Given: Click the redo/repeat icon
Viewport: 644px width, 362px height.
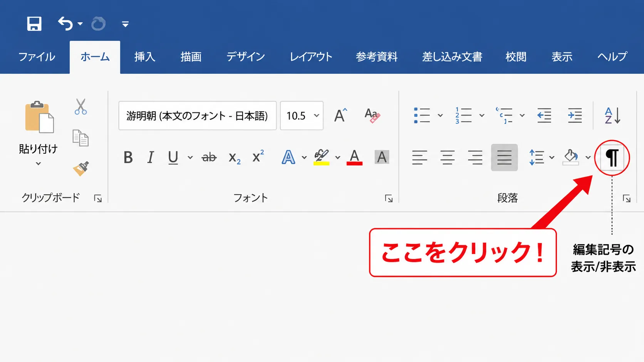Looking at the screenshot, I should click(98, 23).
